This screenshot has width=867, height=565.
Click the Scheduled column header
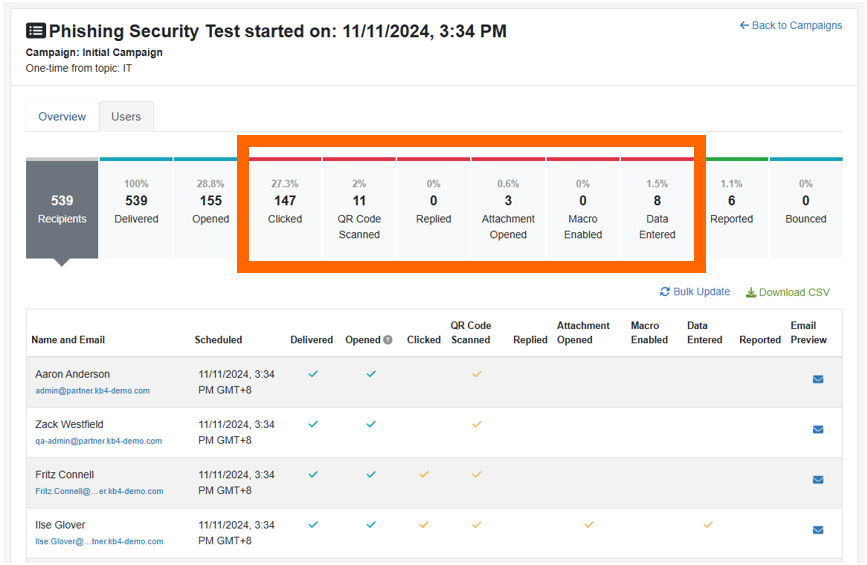click(218, 340)
